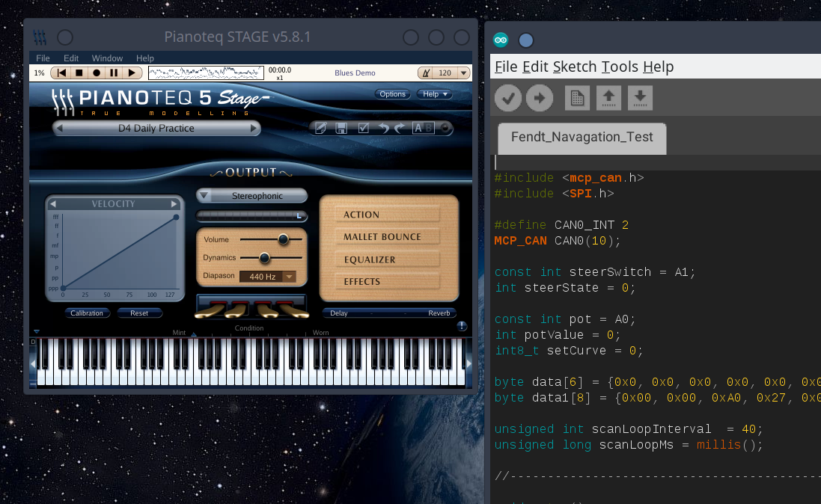
Task: Open the Pianoteq Help menu in menu bar
Action: coord(145,58)
